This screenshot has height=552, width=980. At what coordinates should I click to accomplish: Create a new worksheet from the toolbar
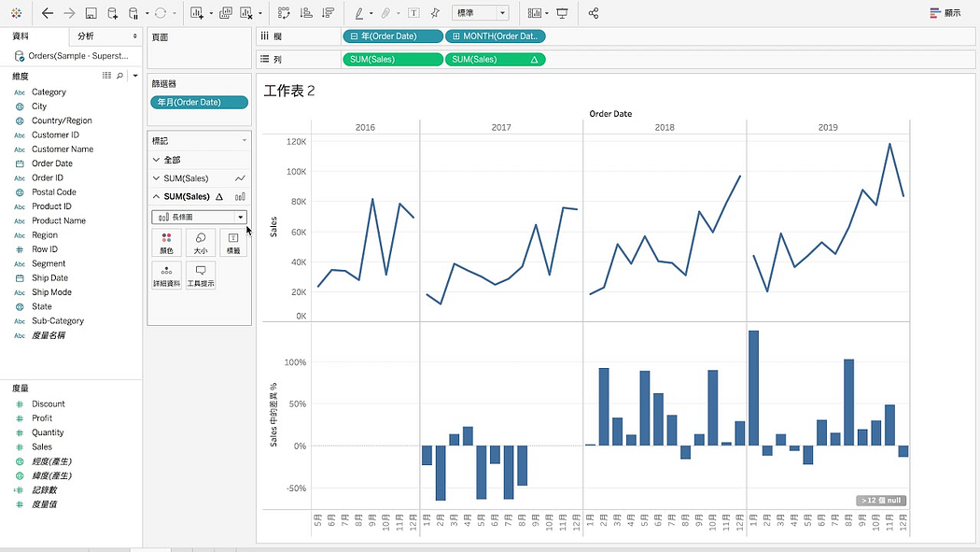coord(197,13)
